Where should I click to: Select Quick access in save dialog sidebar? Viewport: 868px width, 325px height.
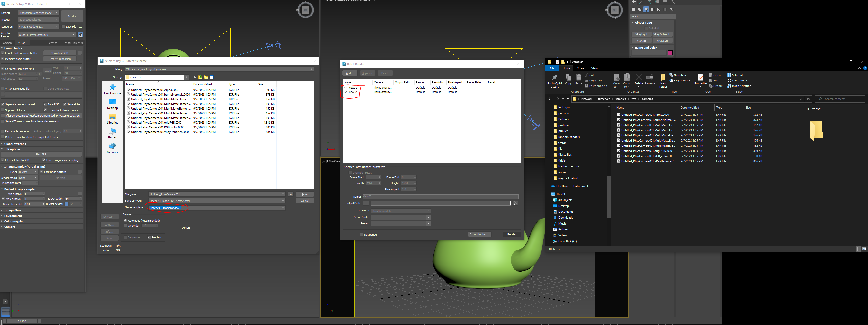coord(112,89)
